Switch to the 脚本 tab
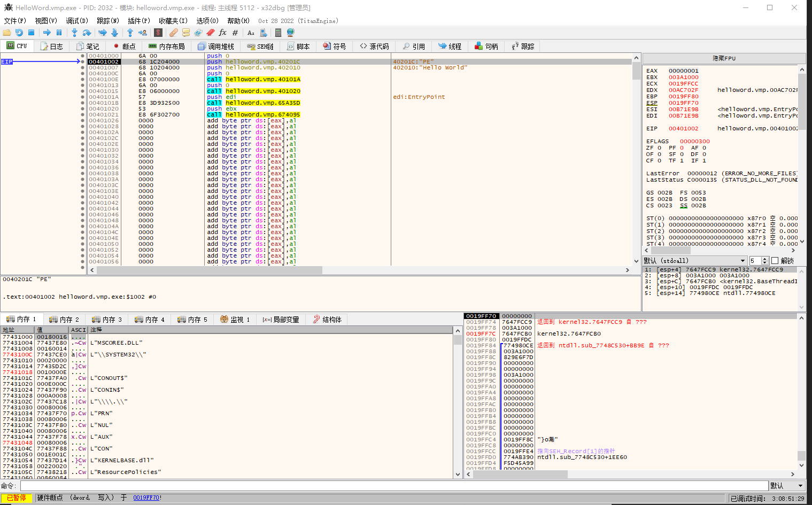Image resolution: width=812 pixels, height=505 pixels. click(x=299, y=46)
